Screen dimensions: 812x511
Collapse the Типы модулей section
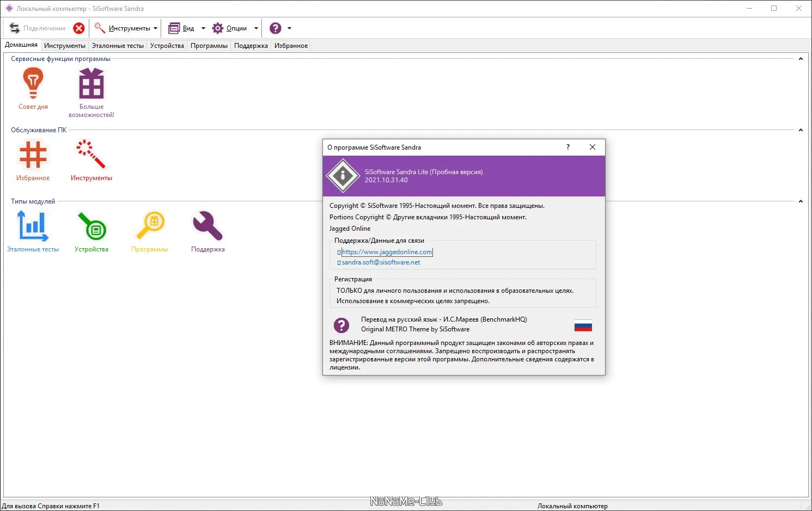(x=801, y=201)
